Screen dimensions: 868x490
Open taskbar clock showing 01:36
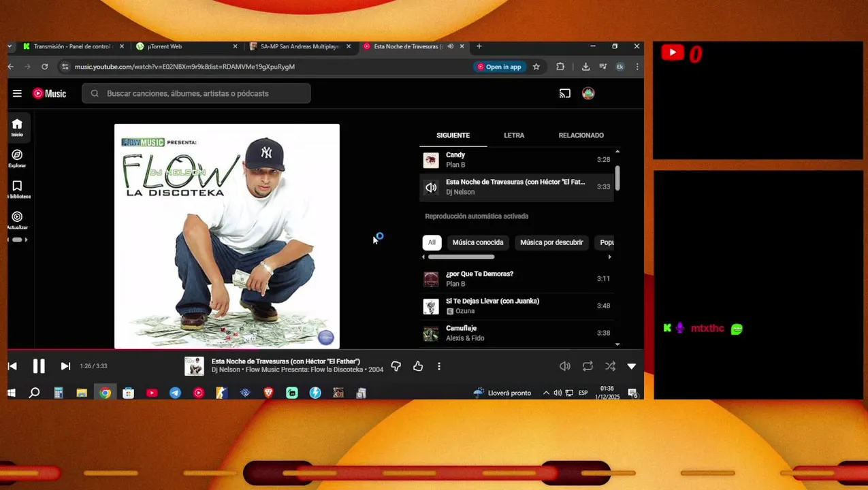pyautogui.click(x=607, y=393)
